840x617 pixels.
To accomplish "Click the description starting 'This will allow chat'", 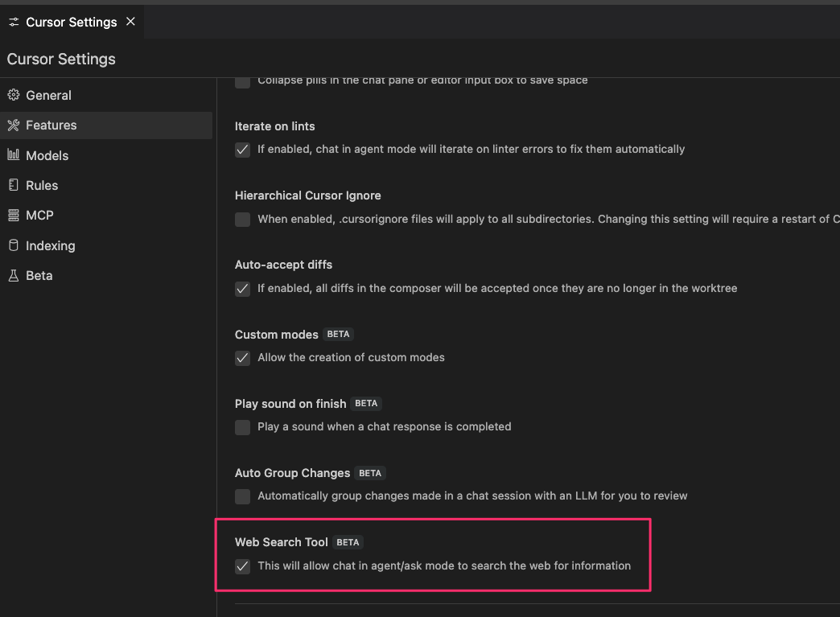I will tap(444, 566).
